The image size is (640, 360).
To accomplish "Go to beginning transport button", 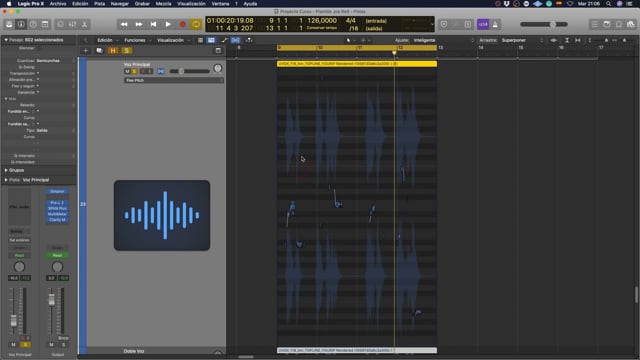I will click(153, 24).
